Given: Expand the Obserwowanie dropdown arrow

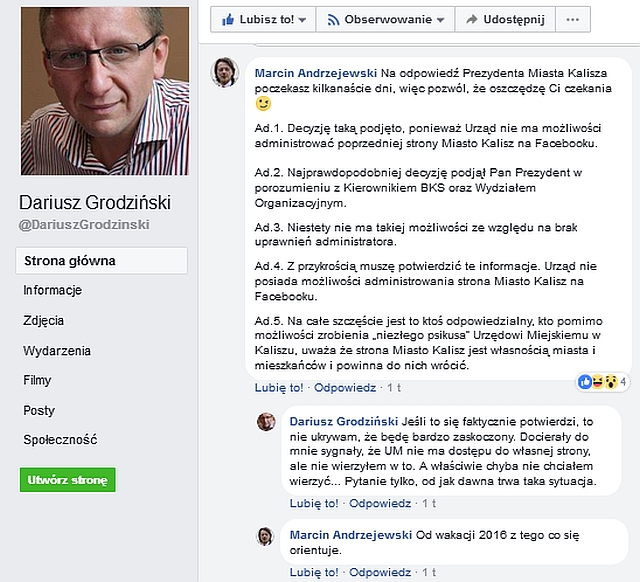Looking at the screenshot, I should point(440,20).
